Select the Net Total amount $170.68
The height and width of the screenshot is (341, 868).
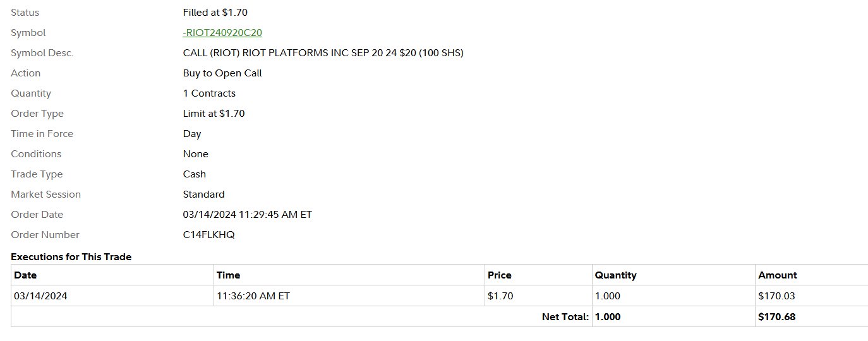776,317
